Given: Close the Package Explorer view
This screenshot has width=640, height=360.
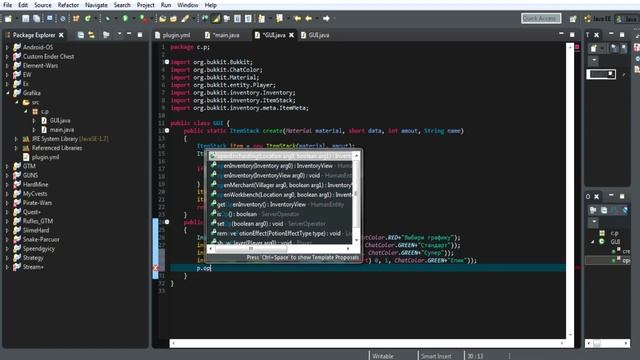Looking at the screenshot, I should [61, 35].
